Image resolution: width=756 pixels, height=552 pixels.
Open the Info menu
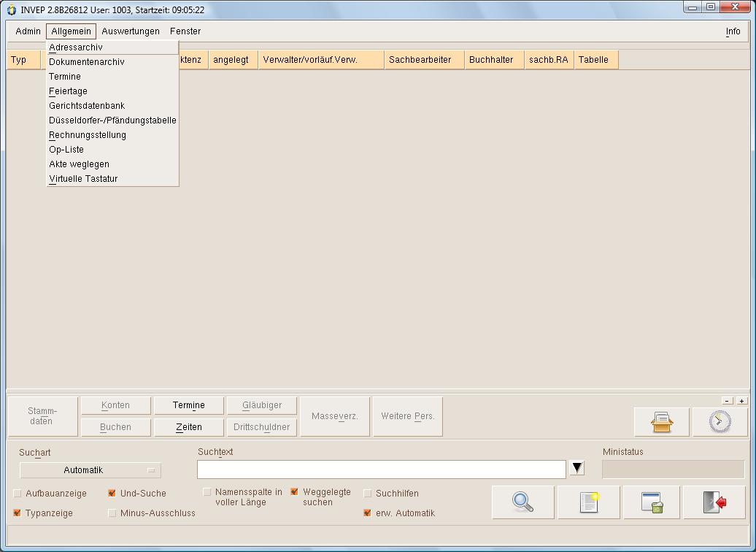coord(733,31)
